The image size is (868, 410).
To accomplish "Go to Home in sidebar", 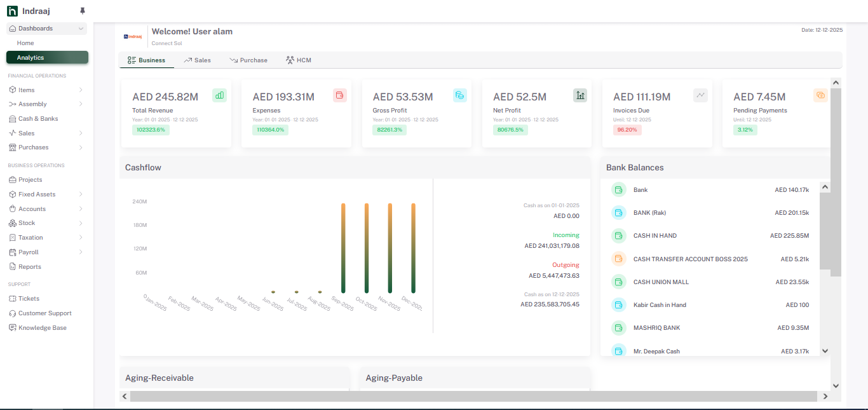I will point(25,43).
